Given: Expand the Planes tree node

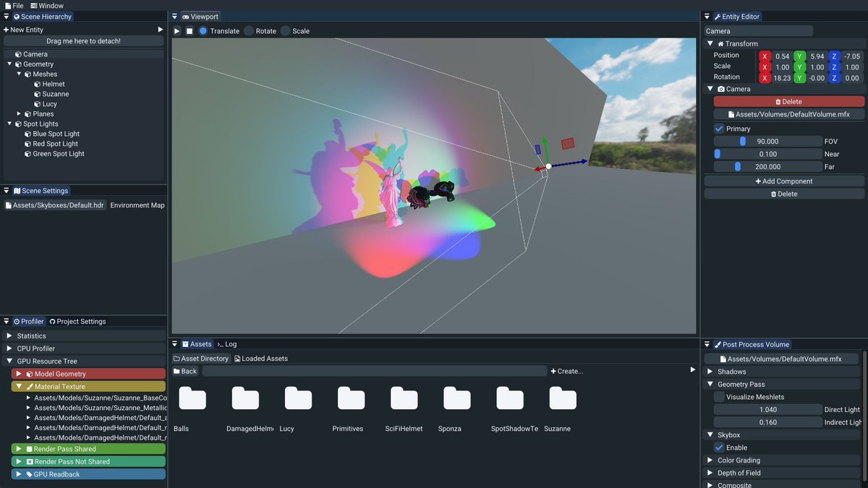Looking at the screenshot, I should pos(19,114).
